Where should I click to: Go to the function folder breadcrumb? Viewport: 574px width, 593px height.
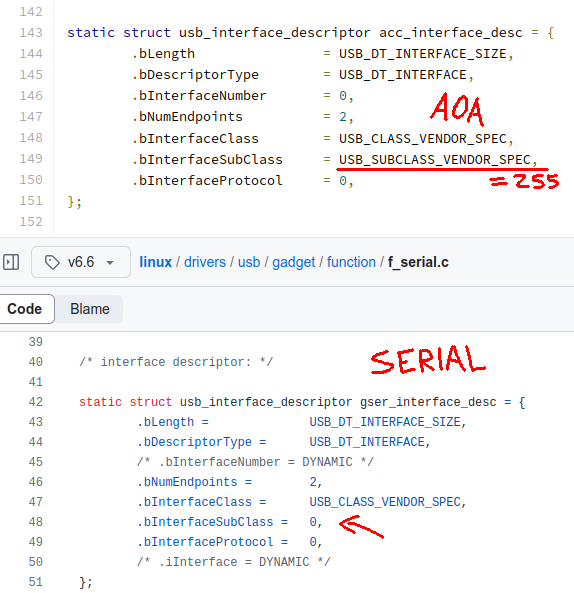tap(351, 262)
